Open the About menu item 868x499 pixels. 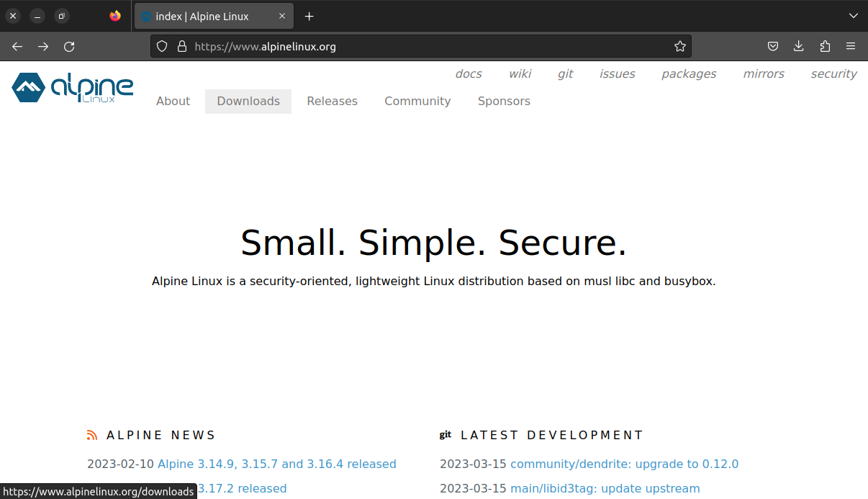click(173, 102)
